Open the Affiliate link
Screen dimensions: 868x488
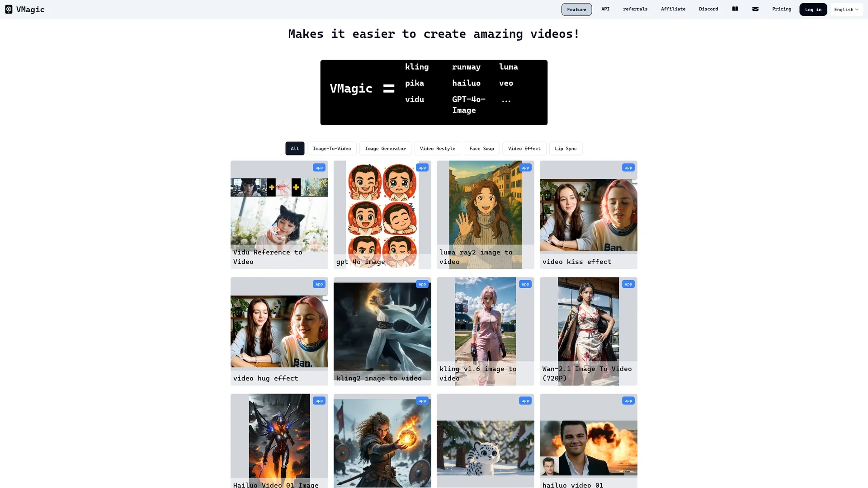click(x=673, y=9)
